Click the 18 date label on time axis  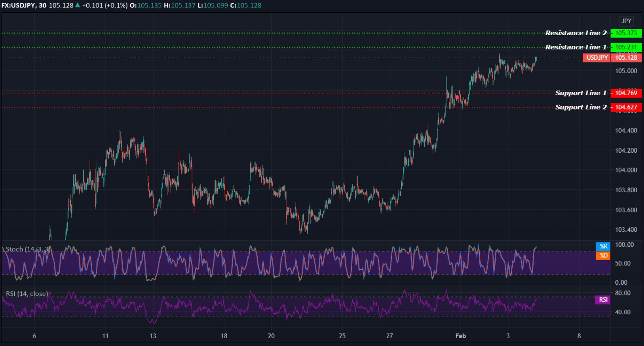(224, 336)
